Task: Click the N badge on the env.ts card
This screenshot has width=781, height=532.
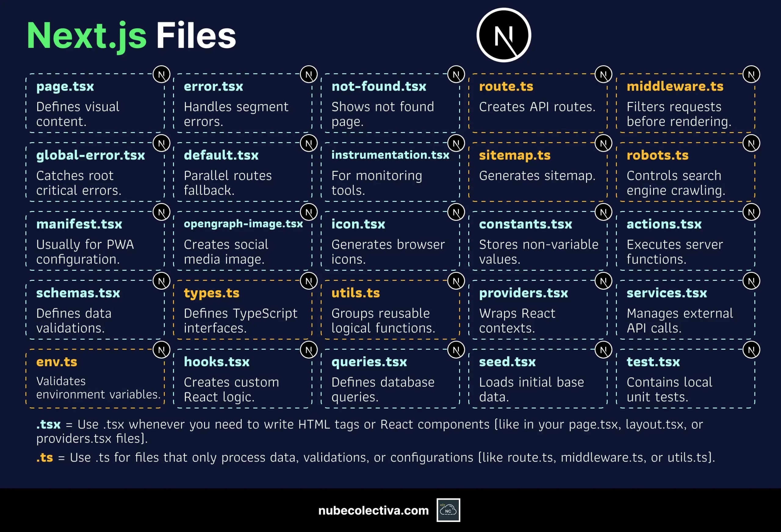Action: coord(162,349)
